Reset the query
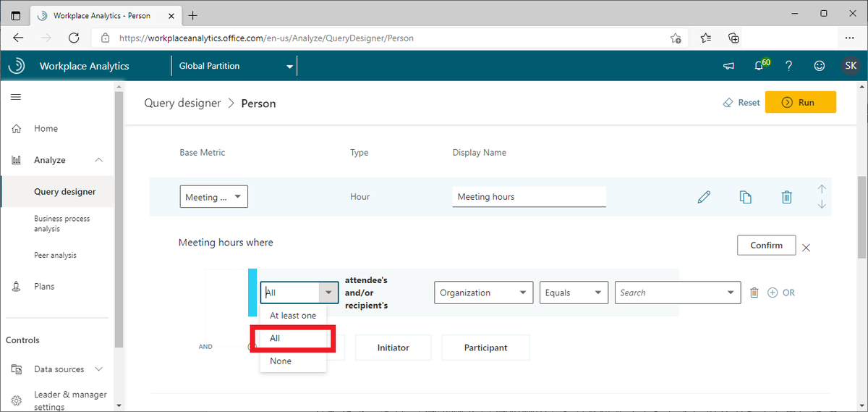 click(741, 103)
